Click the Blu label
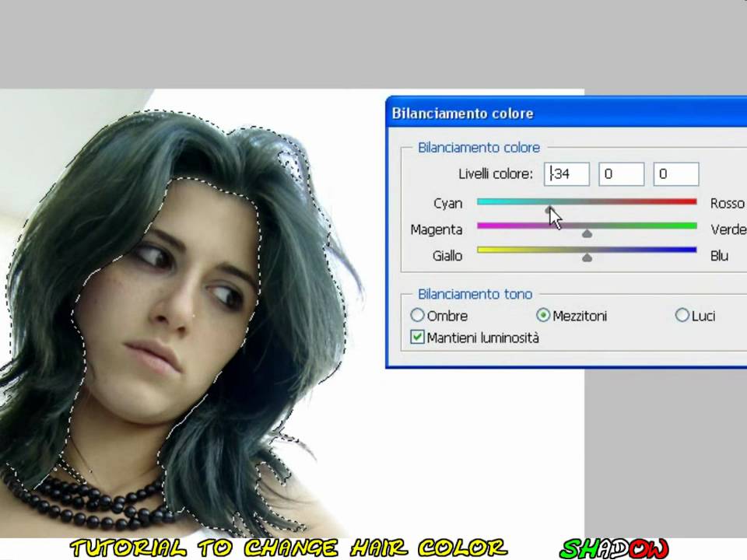The image size is (747, 560). pyautogui.click(x=719, y=256)
